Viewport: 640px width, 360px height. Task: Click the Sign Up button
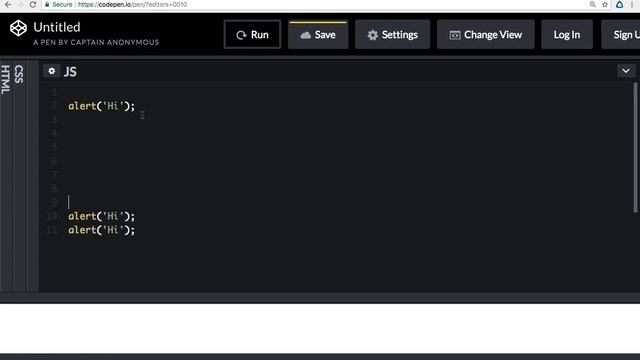[622, 35]
